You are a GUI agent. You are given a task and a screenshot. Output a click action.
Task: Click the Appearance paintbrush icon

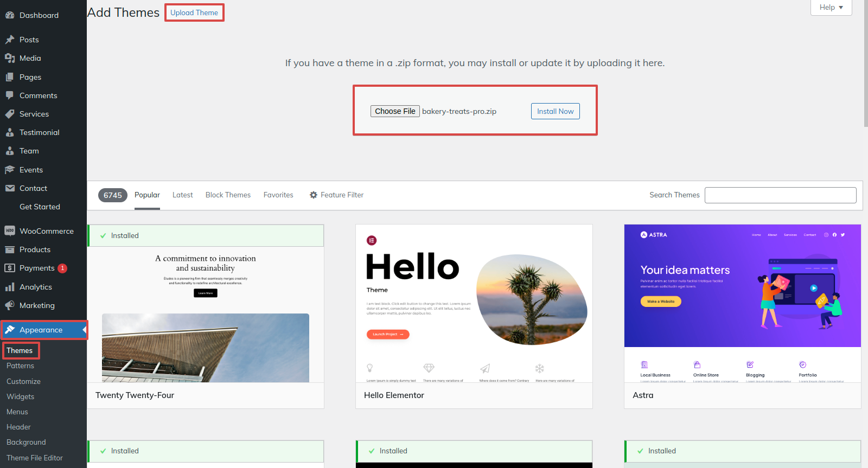click(10, 330)
